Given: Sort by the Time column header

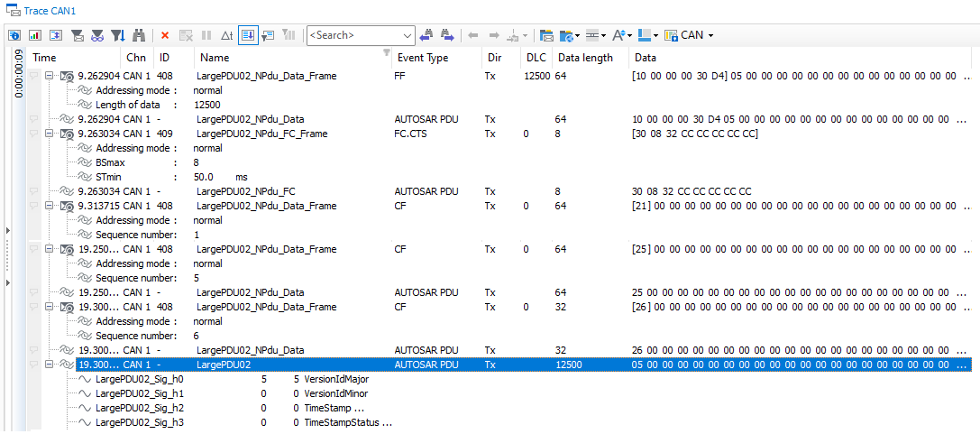Looking at the screenshot, I should tap(44, 58).
